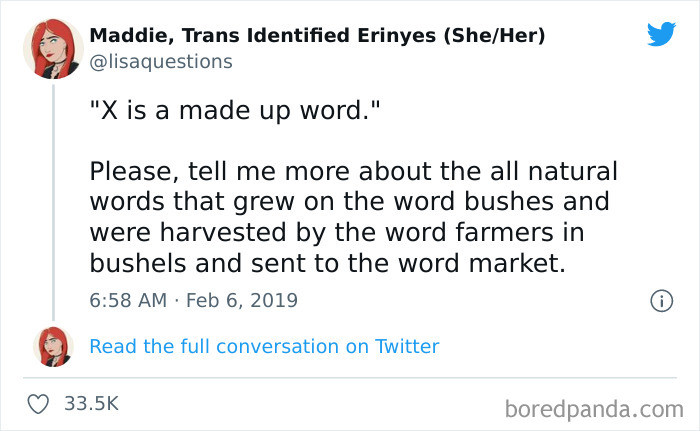Click the Twitter bird logo
This screenshot has height=431, width=700.
tap(661, 34)
